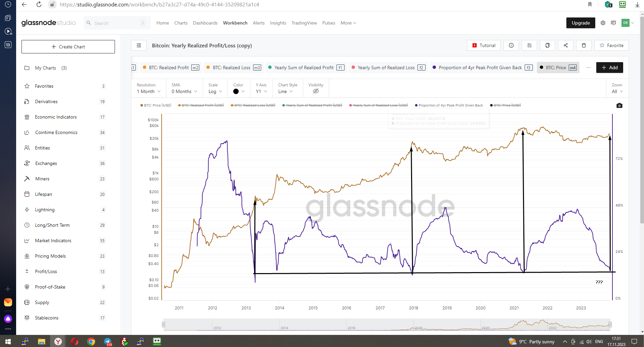Toggle BTC: Realized Profit [USD] legend entry
The width and height of the screenshot is (644, 347).
(201, 105)
